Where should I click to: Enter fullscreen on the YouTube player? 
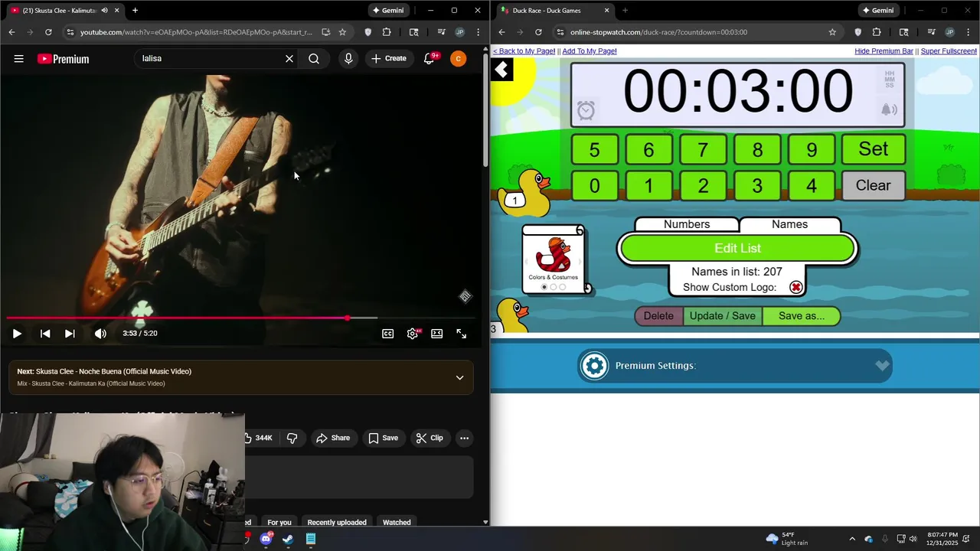[x=462, y=334]
